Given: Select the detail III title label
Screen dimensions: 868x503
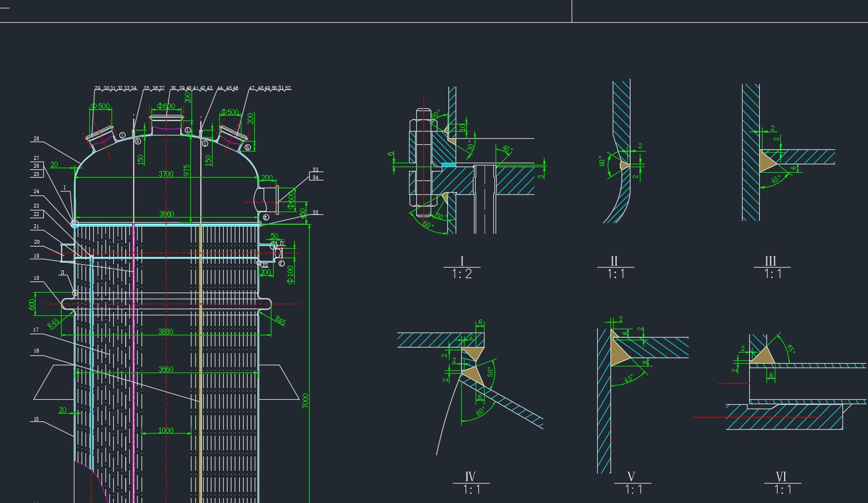Looking at the screenshot, I should 770,261.
